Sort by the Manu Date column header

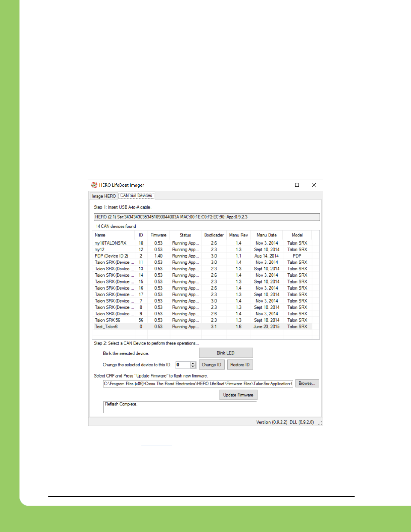pyautogui.click(x=267, y=235)
